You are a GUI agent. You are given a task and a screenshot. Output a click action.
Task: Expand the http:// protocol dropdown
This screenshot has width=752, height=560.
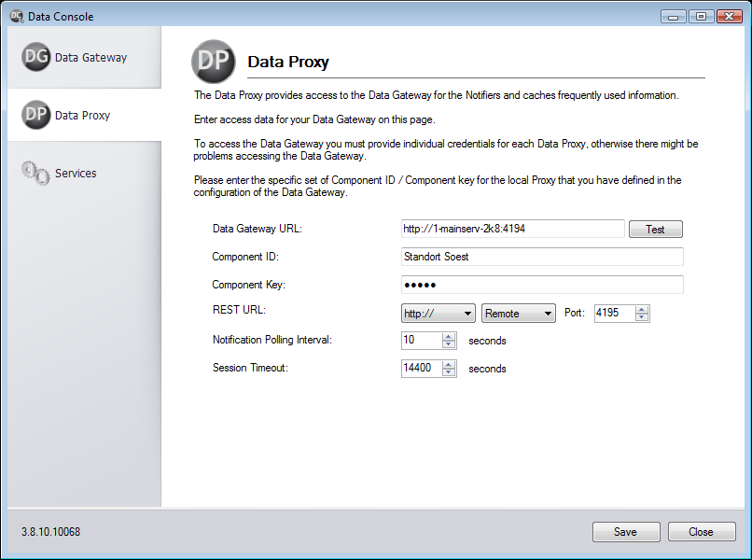click(x=439, y=314)
